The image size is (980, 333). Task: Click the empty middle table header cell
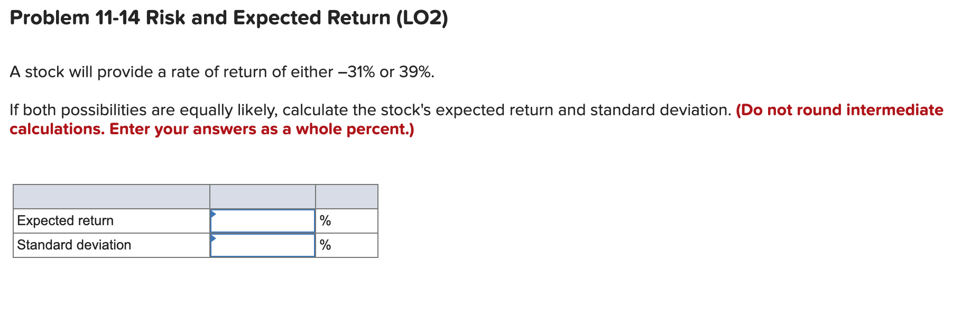click(263, 195)
